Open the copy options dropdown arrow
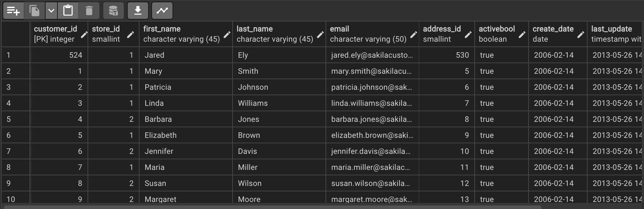Screen dimensions: 644x209 point(51,11)
